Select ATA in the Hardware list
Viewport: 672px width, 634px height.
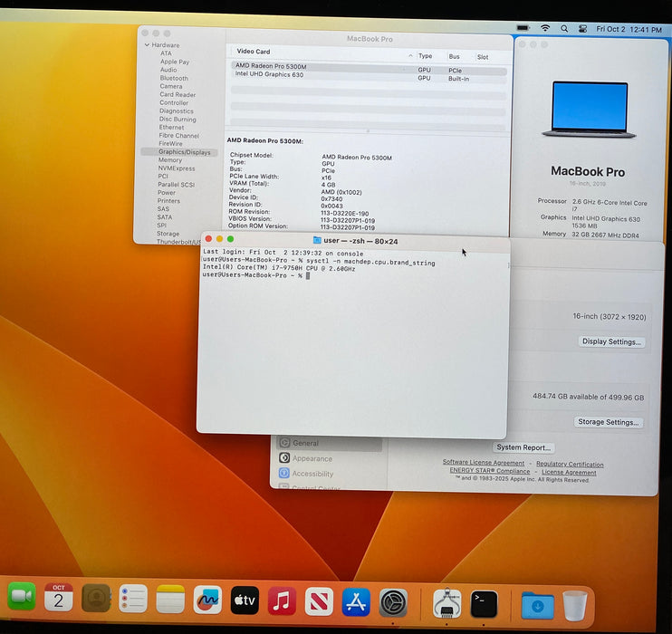point(166,53)
